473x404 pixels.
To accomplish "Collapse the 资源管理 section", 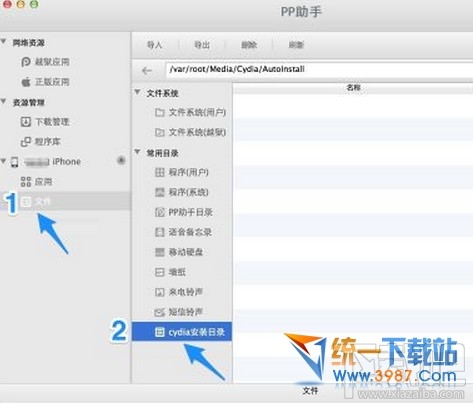I will point(4,102).
